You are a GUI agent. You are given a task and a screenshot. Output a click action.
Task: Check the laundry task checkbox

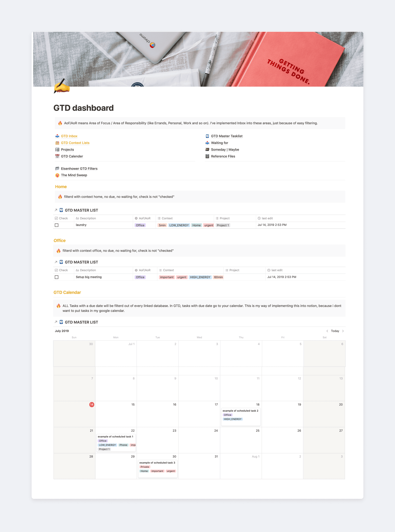(x=57, y=225)
